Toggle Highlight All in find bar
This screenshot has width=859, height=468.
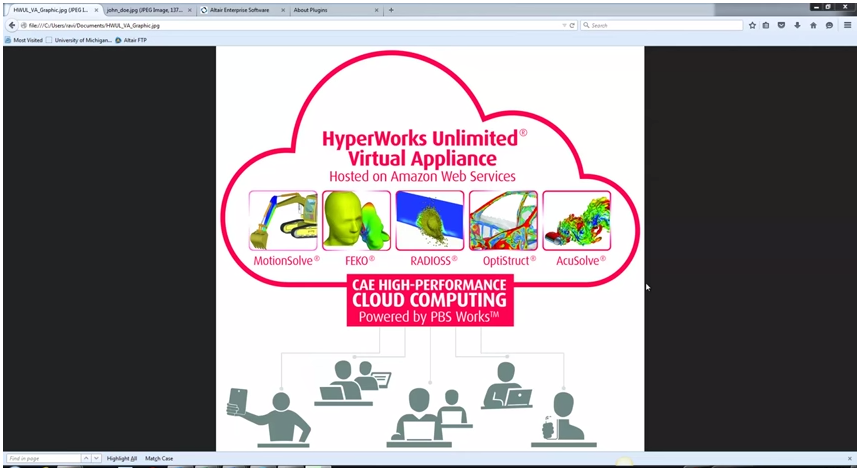122,458
